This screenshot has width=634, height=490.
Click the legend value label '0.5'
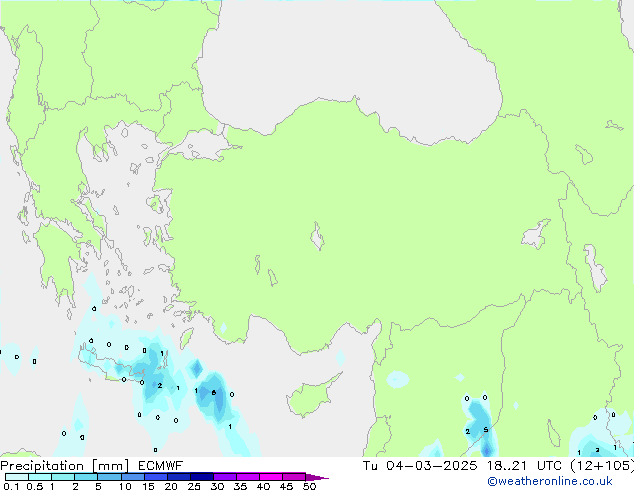tap(34, 486)
